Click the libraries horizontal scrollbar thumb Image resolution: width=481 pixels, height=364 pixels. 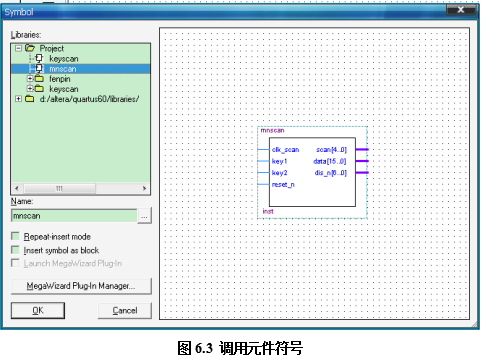pyautogui.click(x=59, y=188)
